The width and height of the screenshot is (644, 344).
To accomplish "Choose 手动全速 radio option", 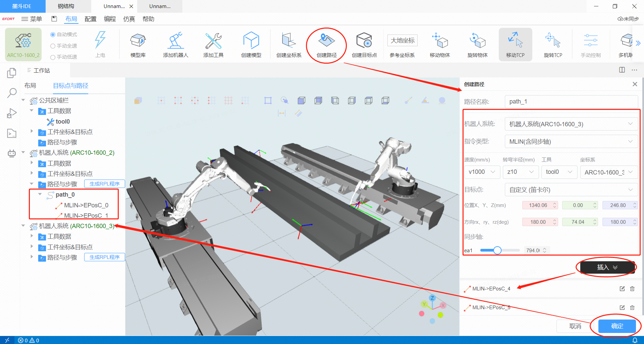I will click(53, 46).
